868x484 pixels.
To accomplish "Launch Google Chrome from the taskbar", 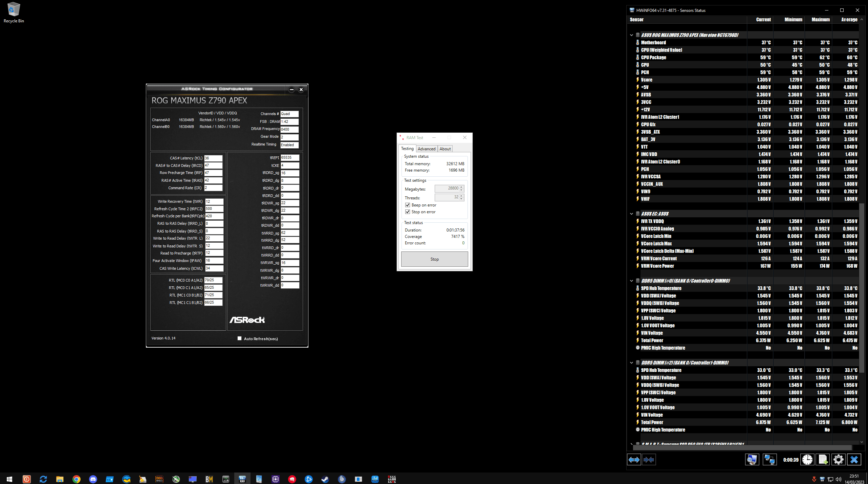I will tap(77, 479).
